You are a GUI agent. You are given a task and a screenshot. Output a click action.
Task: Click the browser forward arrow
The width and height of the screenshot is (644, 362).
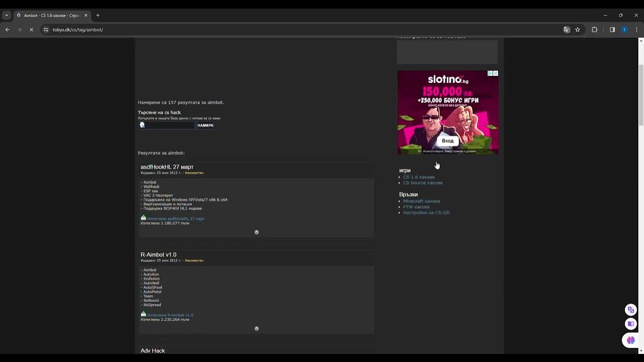click(19, 30)
